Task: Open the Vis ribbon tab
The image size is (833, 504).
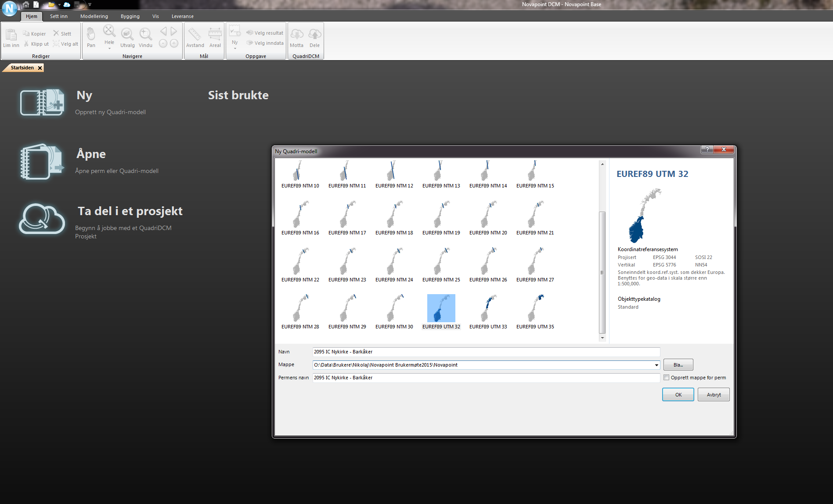Action: [155, 16]
